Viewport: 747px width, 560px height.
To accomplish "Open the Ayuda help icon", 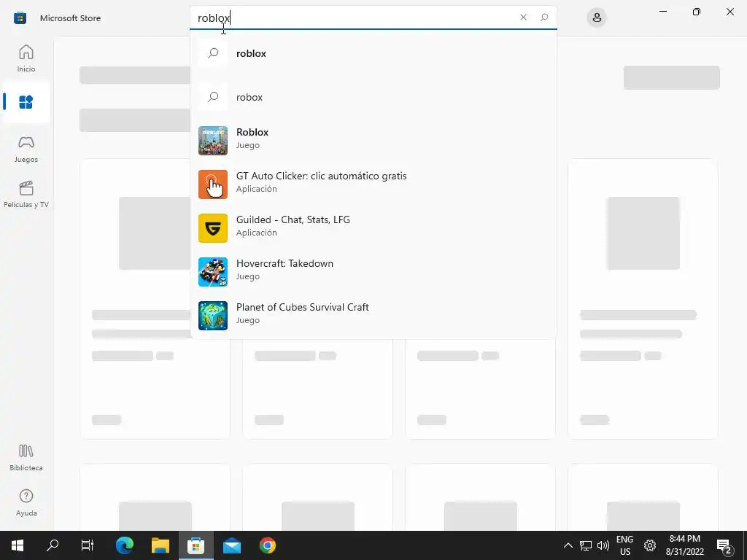I will point(26,503).
